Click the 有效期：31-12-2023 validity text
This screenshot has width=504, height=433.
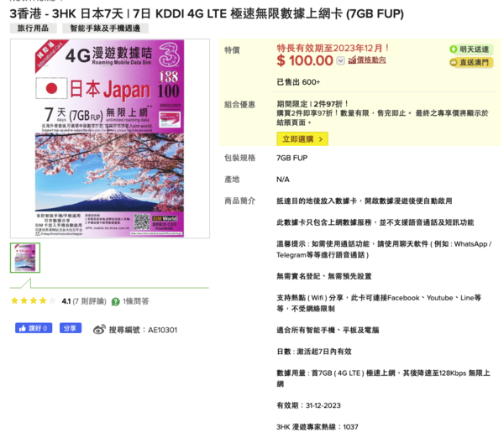[308, 405]
